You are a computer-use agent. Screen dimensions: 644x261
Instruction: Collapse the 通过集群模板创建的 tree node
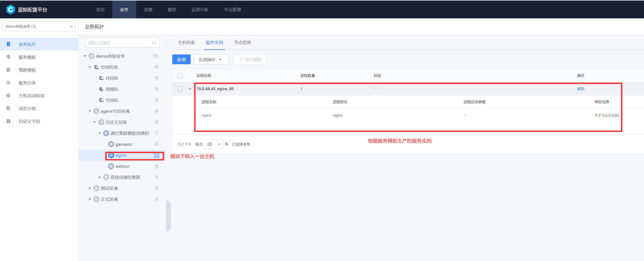coord(99,133)
